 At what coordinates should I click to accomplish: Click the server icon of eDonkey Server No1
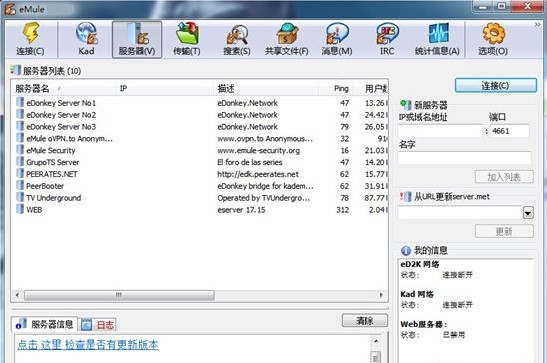20,103
